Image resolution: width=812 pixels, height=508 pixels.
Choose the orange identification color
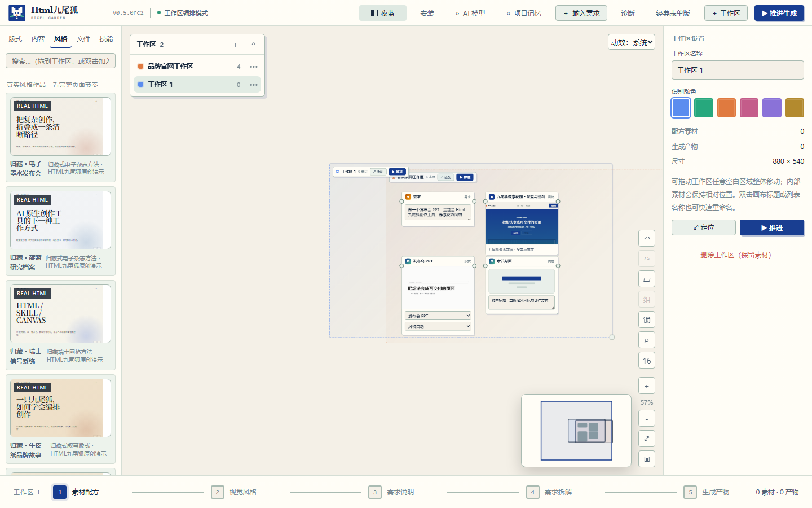point(726,108)
